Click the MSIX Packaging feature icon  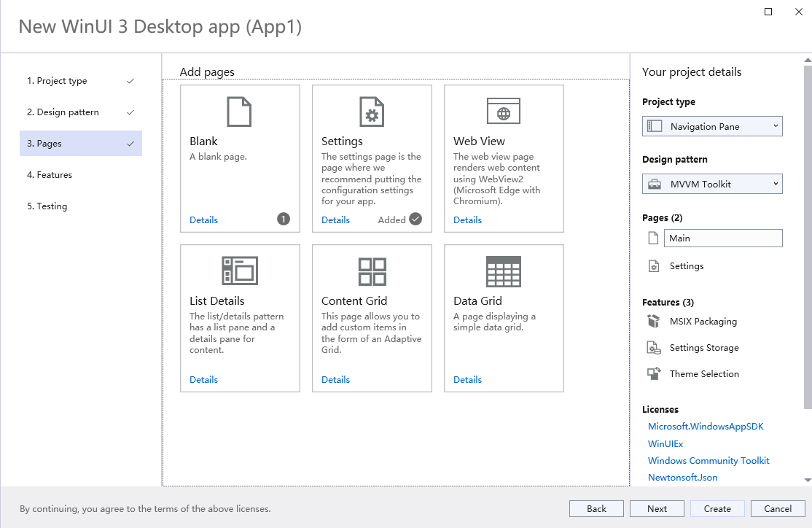(654, 322)
